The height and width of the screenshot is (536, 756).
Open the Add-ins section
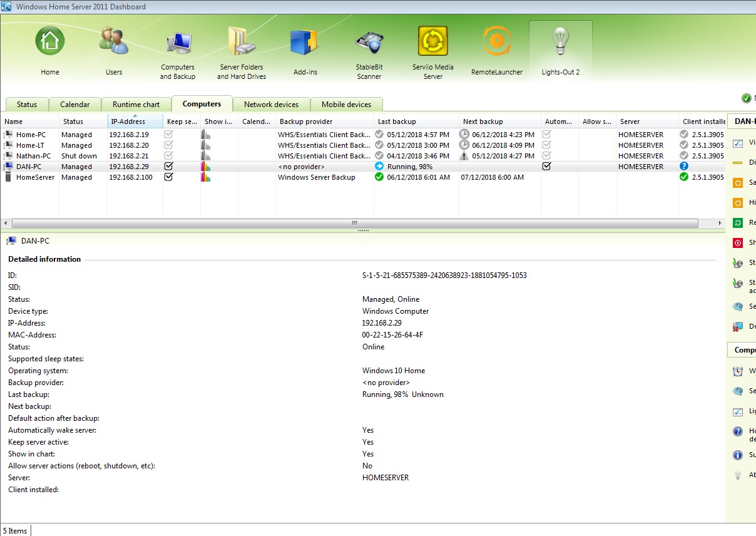coord(305,51)
